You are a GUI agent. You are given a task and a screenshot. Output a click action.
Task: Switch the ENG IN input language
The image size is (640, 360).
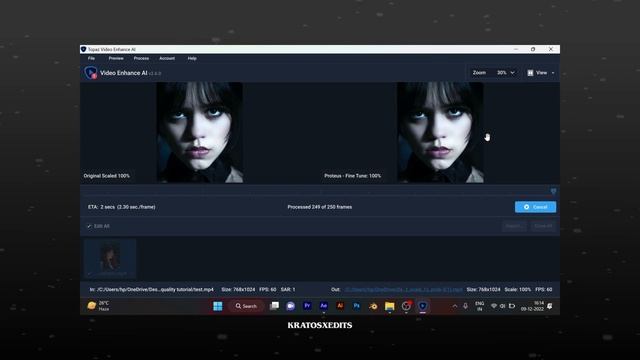(480, 306)
